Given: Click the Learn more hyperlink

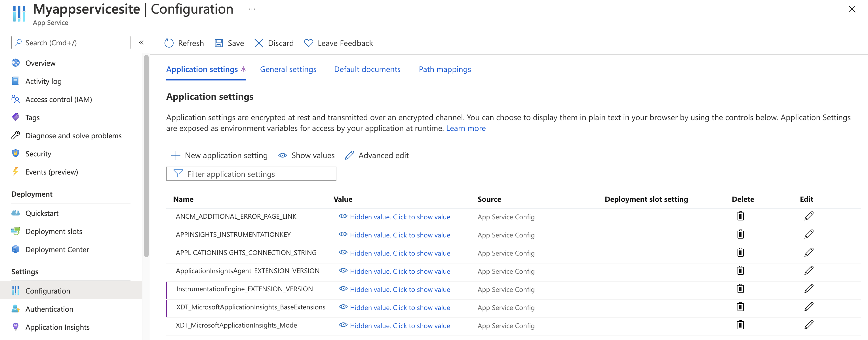Looking at the screenshot, I should click(x=465, y=128).
